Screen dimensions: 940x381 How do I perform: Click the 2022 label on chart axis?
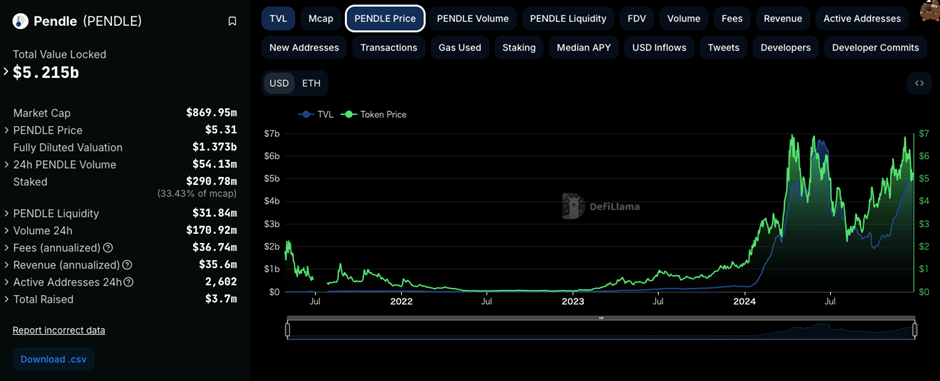[402, 301]
